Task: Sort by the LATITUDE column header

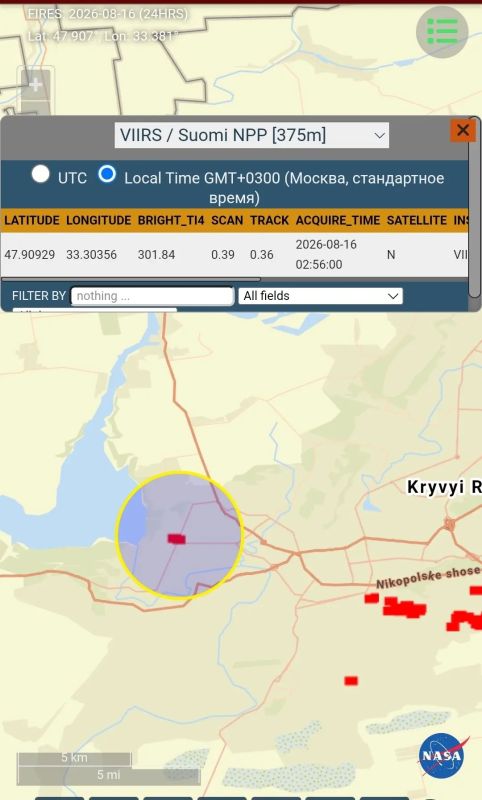Action: click(x=32, y=220)
